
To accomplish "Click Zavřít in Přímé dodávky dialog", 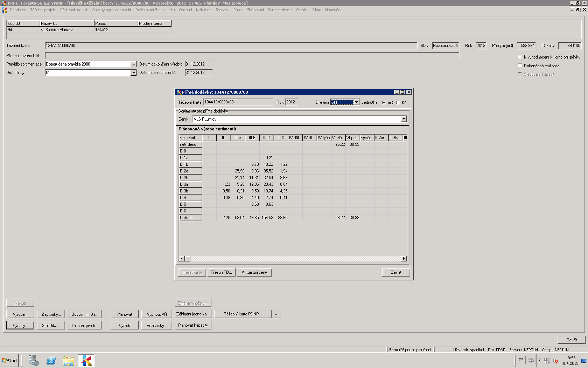I will (x=396, y=272).
